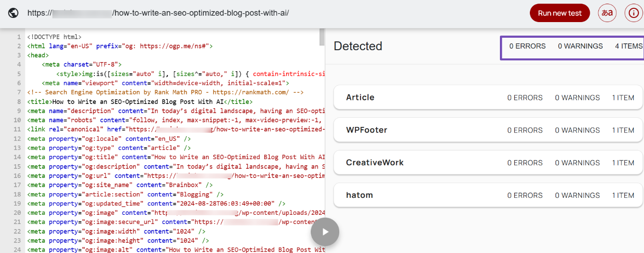Expand the WPFooter result row
The height and width of the screenshot is (253, 644).
pyautogui.click(x=487, y=130)
